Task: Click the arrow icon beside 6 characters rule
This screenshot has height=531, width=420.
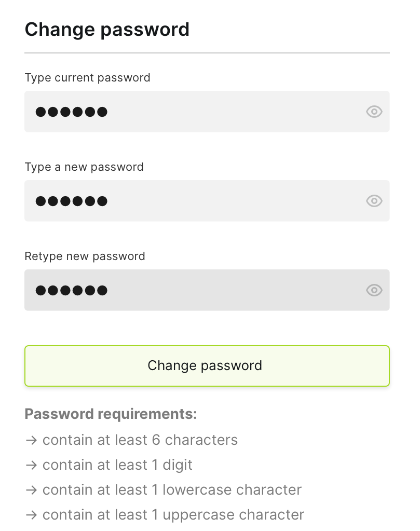Action: pyautogui.click(x=32, y=440)
